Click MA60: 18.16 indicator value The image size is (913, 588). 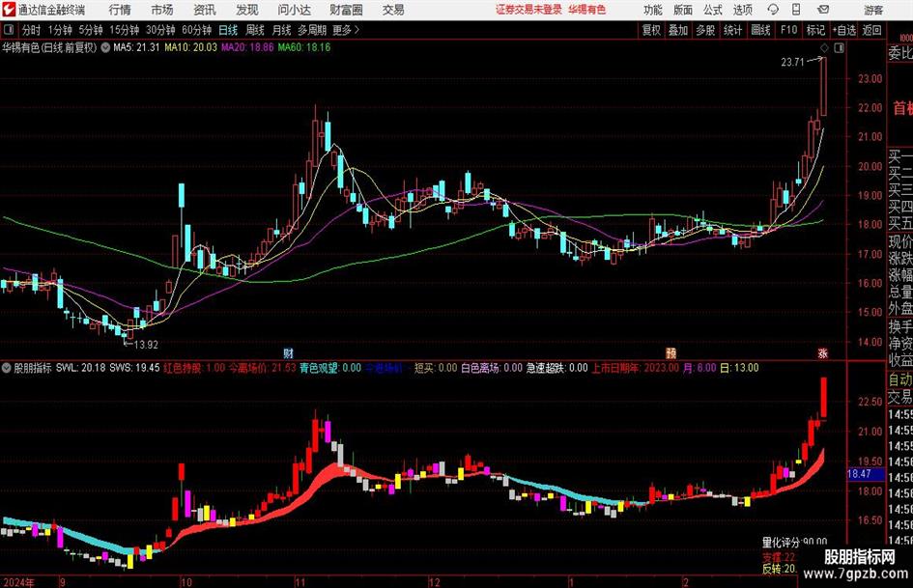coord(304,47)
